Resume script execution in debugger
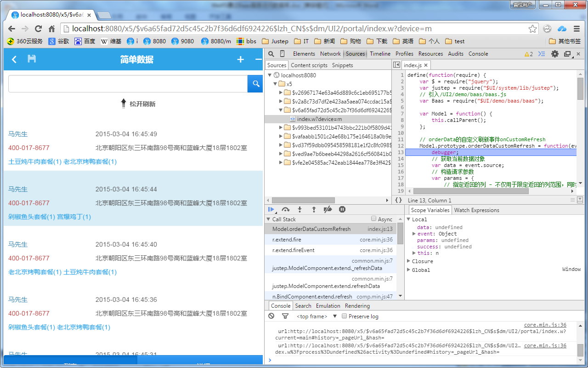 click(x=271, y=209)
